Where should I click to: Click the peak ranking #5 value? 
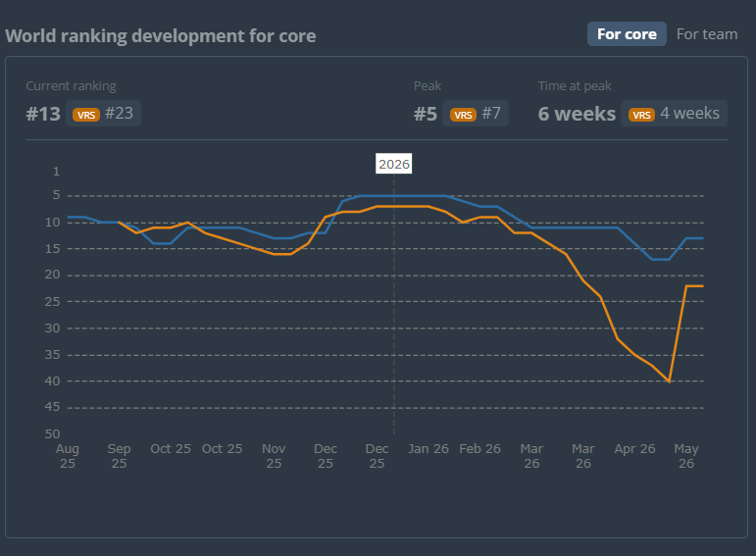point(426,115)
